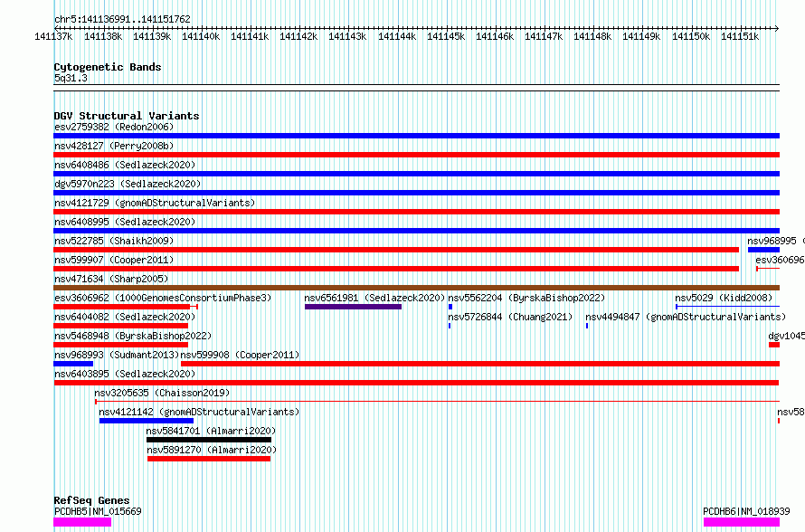Click the black bar of nsv5841701 (Almarri2020)
This screenshot has width=805, height=532.
point(209,440)
